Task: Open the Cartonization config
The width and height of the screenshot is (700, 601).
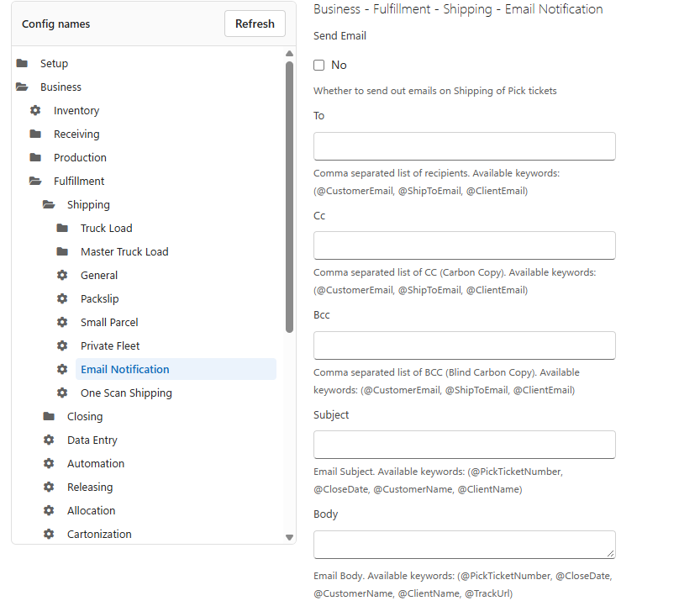Action: pyautogui.click(x=99, y=534)
